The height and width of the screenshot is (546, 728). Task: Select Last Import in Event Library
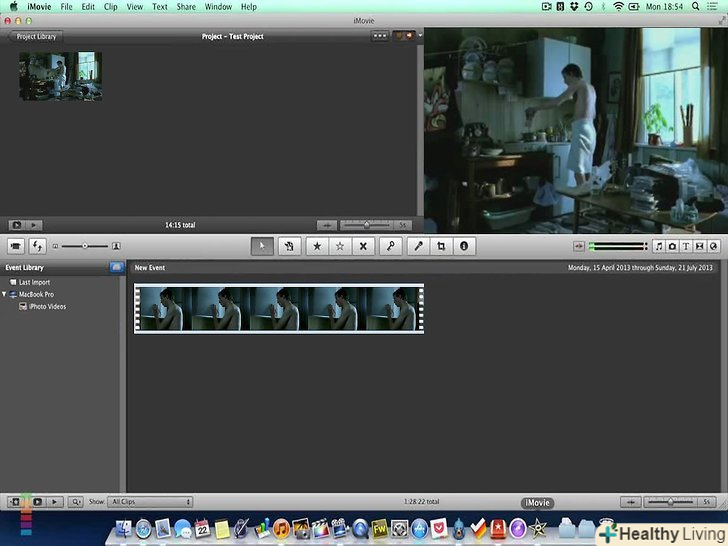tap(34, 282)
